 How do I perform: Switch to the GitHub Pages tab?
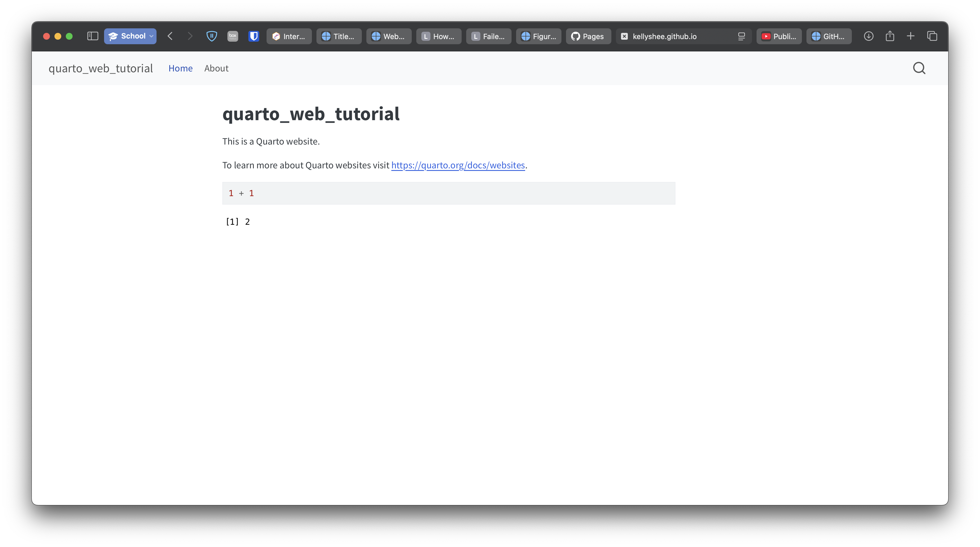pyautogui.click(x=588, y=36)
